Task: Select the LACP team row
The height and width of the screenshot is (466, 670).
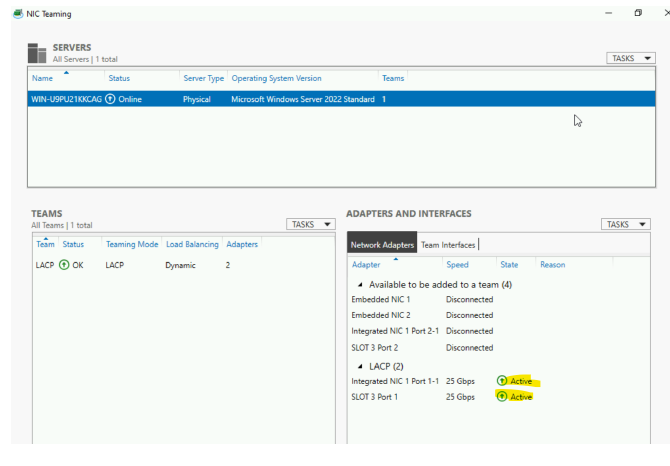Action: [150, 265]
